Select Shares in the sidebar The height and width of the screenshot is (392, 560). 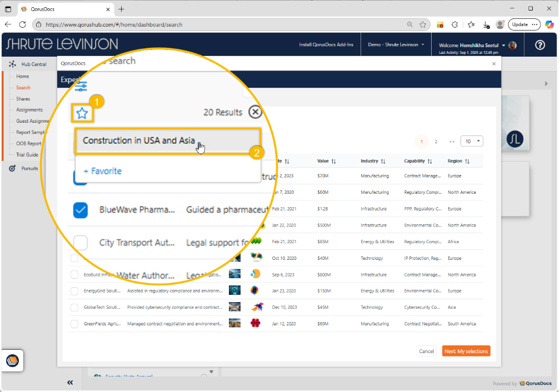pyautogui.click(x=23, y=99)
